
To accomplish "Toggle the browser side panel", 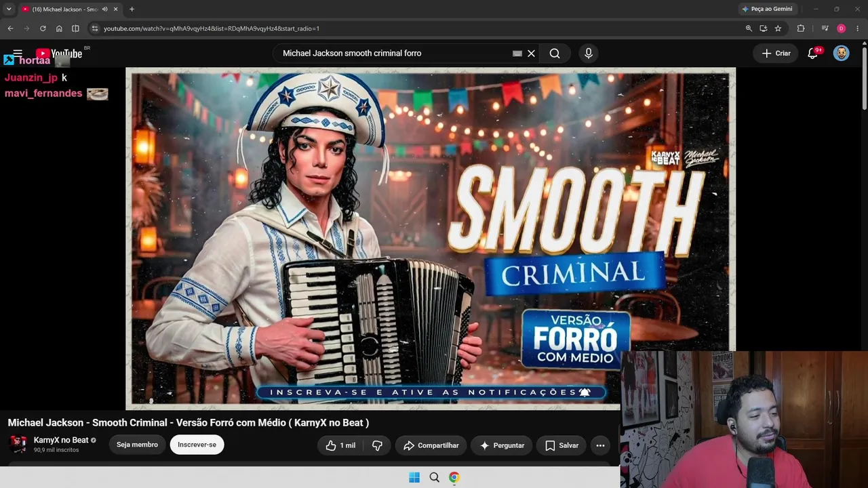I will (x=75, y=28).
